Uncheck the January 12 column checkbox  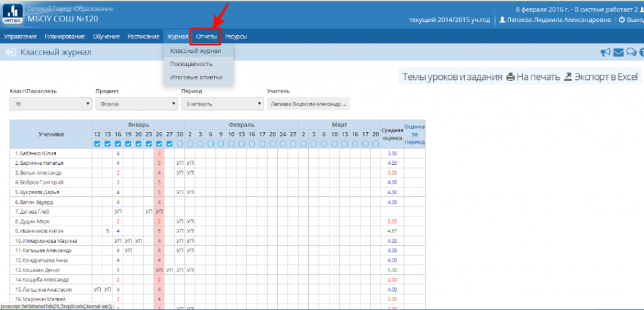(x=97, y=144)
